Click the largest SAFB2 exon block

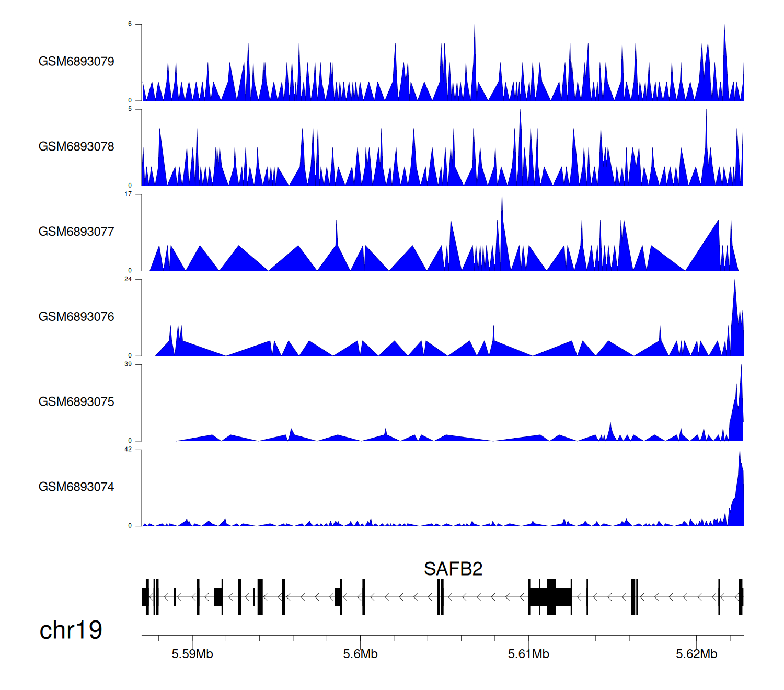point(551,596)
